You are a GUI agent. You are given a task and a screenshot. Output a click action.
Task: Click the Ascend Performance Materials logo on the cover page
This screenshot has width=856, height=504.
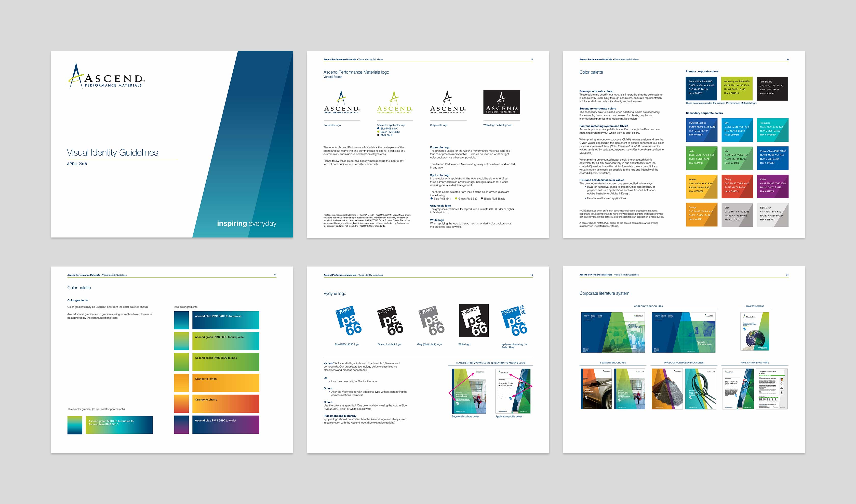(x=107, y=76)
